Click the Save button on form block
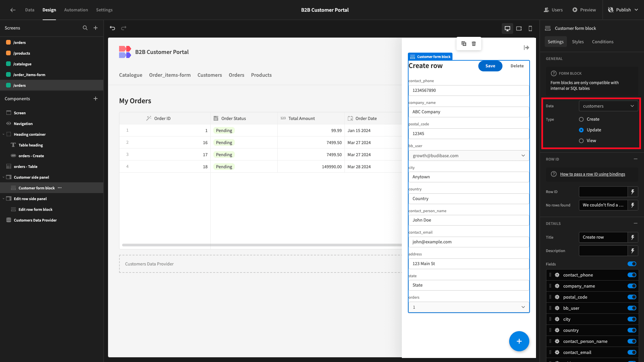644x362 pixels. coord(490,66)
